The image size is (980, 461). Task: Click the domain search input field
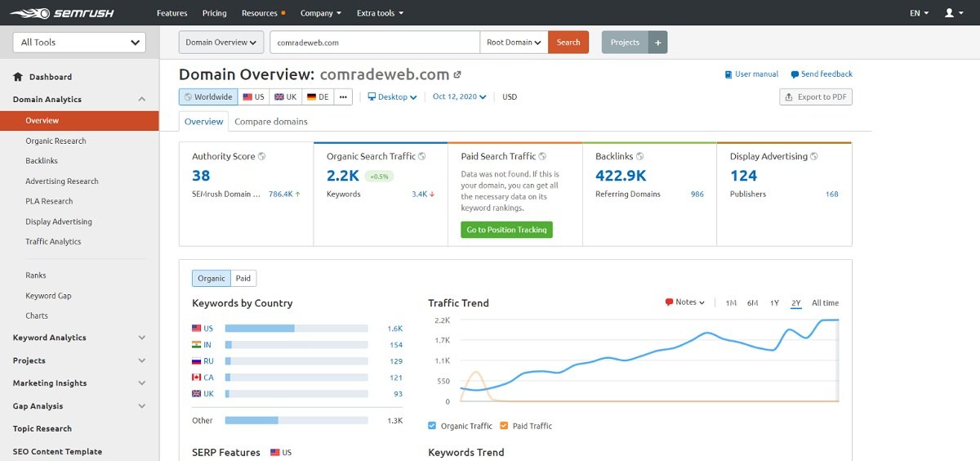375,43
